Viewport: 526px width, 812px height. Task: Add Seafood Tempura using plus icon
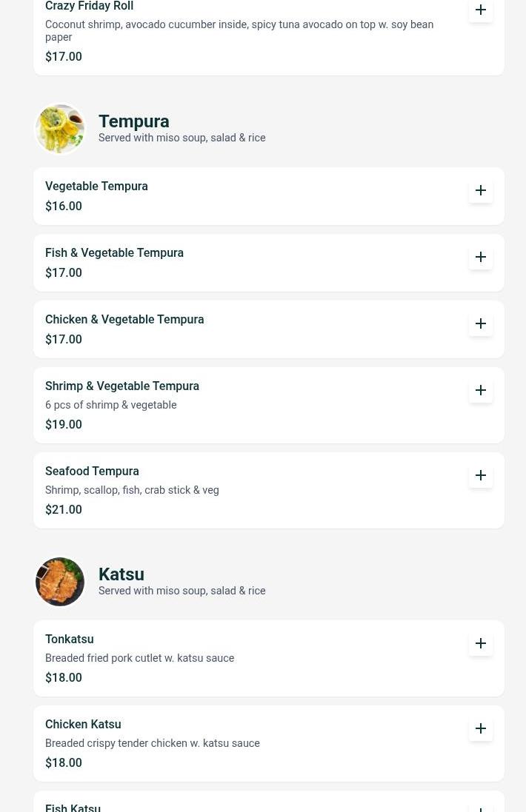480,475
